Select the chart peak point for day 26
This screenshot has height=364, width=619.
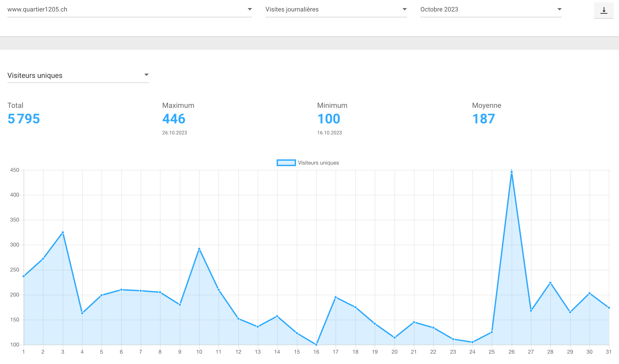click(x=511, y=172)
